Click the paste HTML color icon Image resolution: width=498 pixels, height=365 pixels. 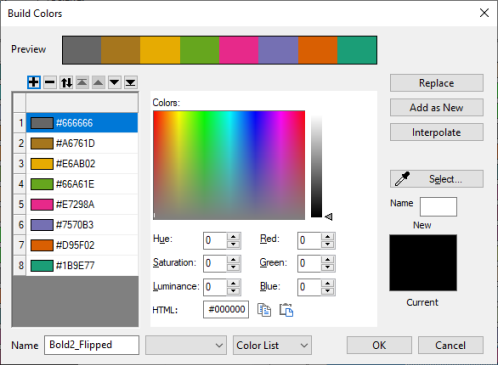tap(286, 310)
